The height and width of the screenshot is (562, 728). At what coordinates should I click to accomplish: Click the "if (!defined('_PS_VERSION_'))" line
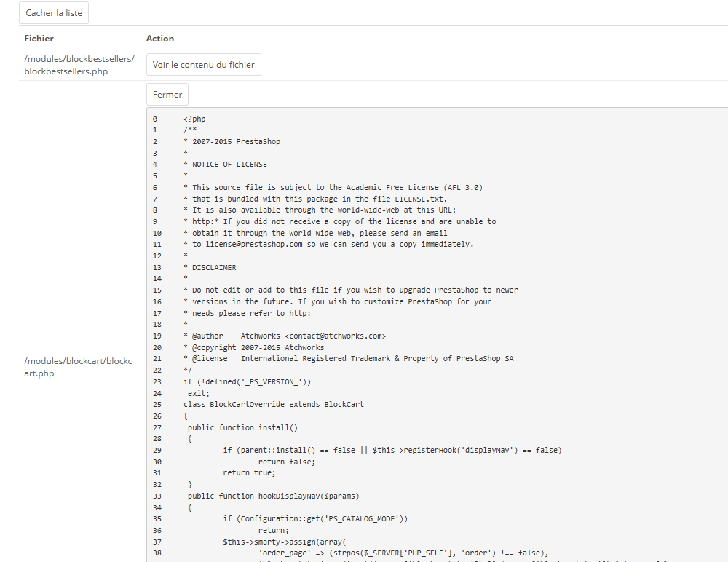247,381
